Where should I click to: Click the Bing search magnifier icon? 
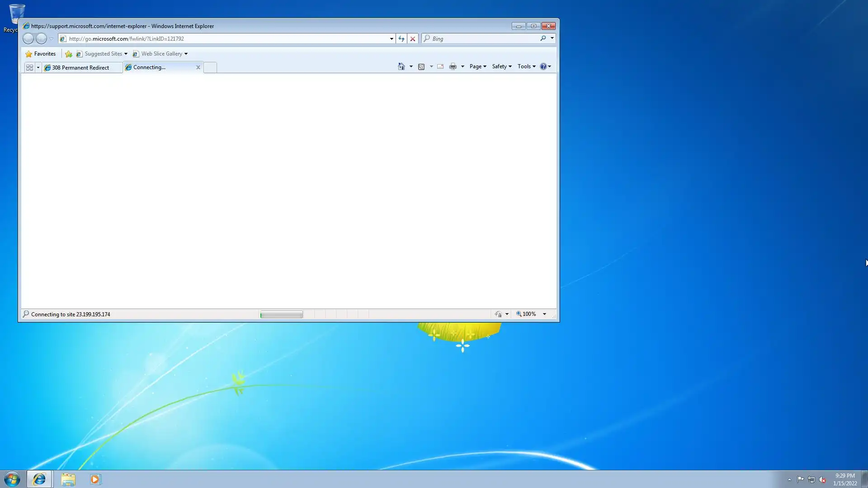543,38
